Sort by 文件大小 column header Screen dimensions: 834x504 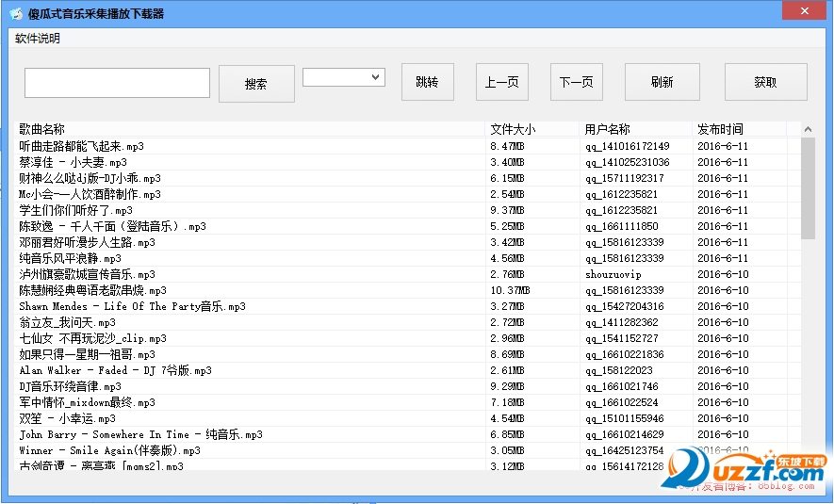pos(513,129)
